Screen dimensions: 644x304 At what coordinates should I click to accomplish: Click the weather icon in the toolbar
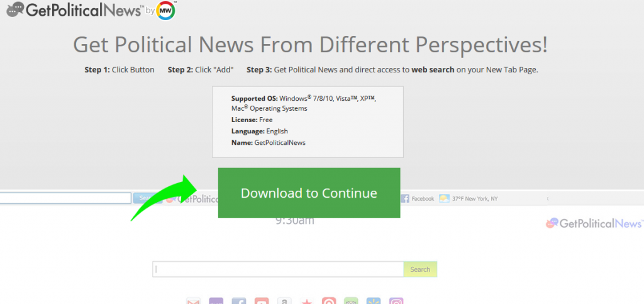tap(444, 199)
